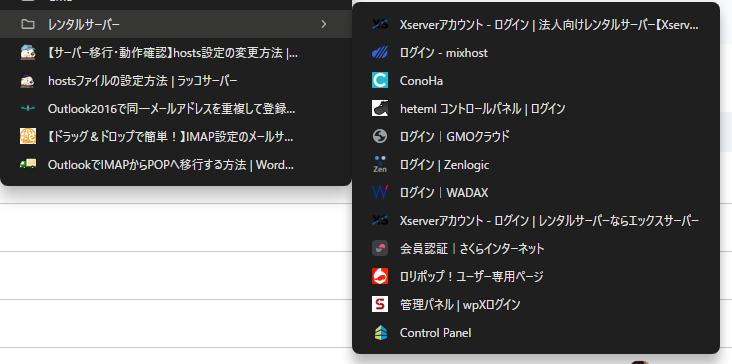Click Xserver icon for 法人向けレンタルサーバー

coord(380,25)
